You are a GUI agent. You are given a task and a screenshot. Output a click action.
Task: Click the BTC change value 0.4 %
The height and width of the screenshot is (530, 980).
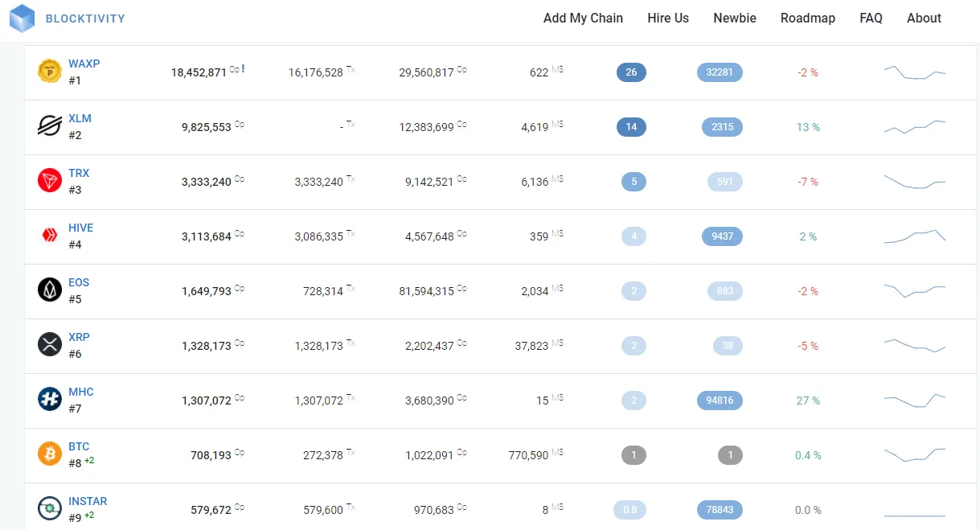tap(808, 455)
